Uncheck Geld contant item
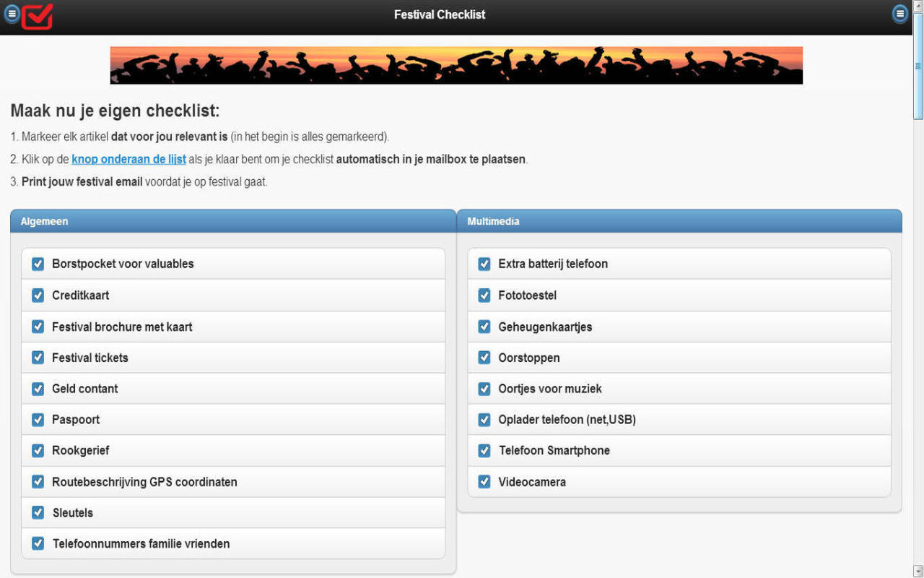924x578 pixels. [38, 389]
